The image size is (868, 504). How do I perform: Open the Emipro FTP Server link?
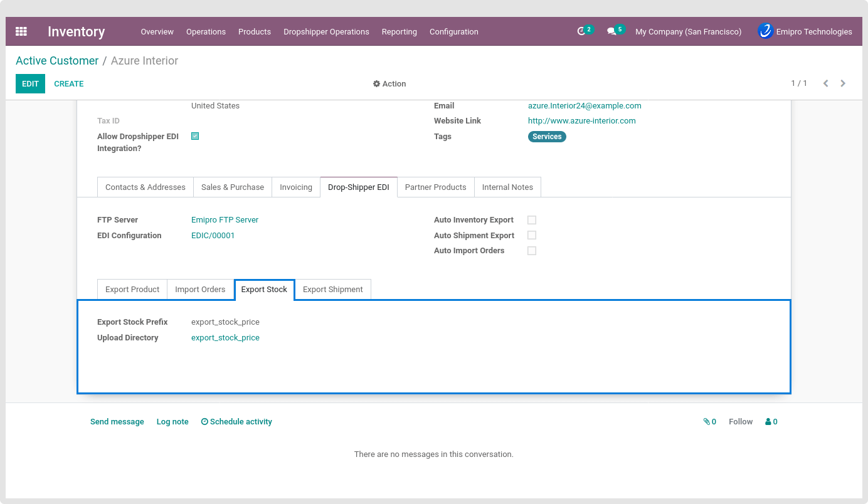(x=225, y=220)
